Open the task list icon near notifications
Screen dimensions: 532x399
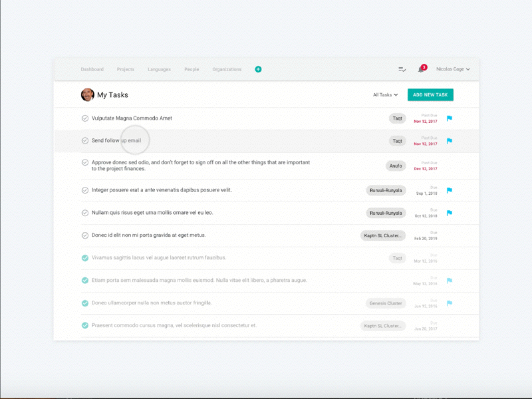401,69
